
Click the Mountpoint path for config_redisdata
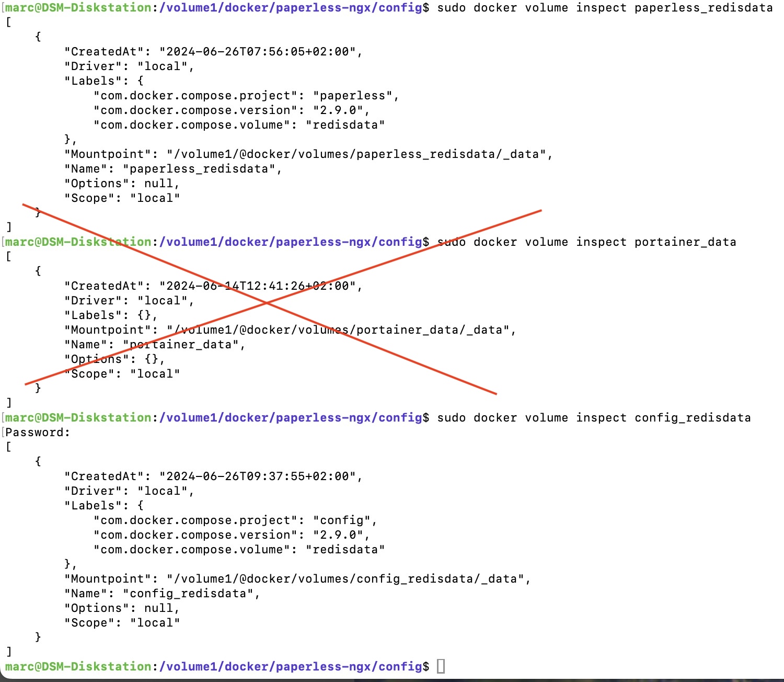tap(345, 579)
